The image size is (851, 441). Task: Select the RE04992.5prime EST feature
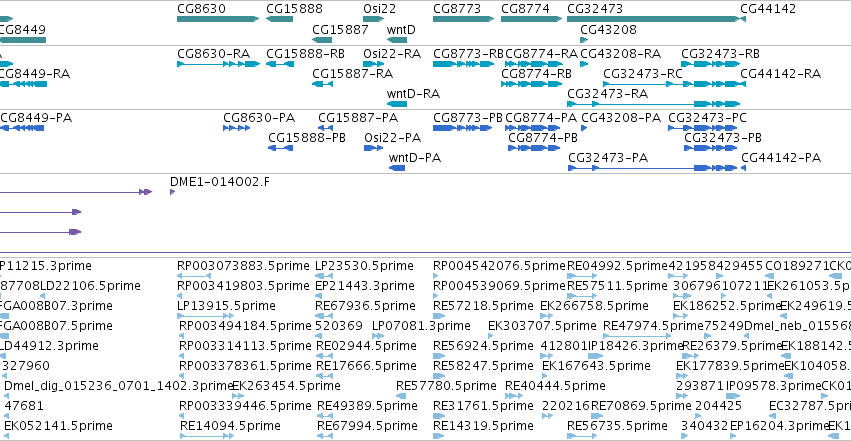582,276
